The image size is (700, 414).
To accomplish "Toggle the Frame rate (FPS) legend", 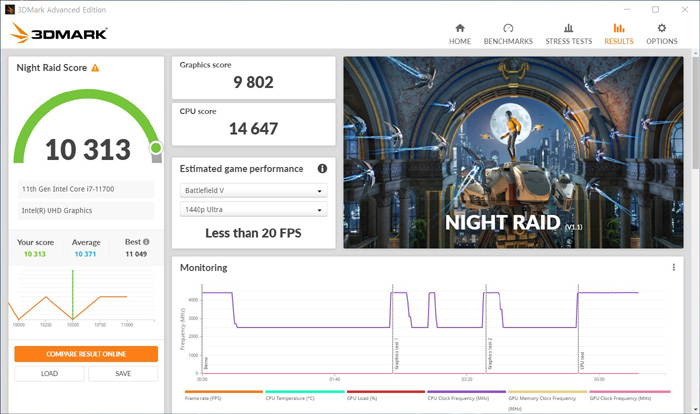I will 223,395.
